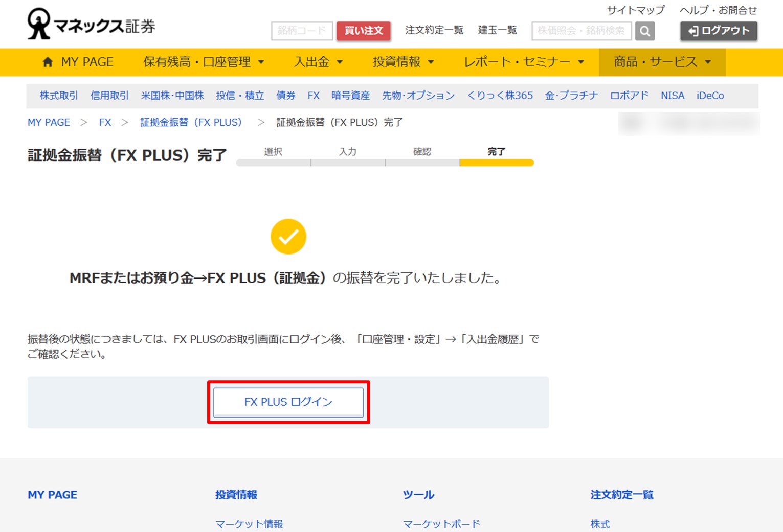Image resolution: width=783 pixels, height=532 pixels.
Task: Click the red 買い注文 button
Action: tap(364, 31)
